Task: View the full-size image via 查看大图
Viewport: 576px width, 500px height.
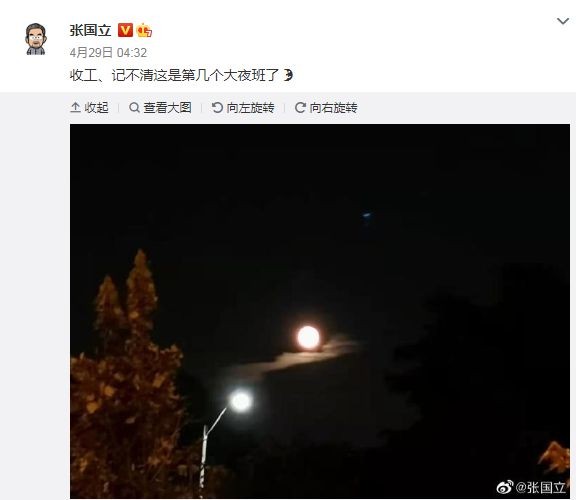Action: [160, 108]
